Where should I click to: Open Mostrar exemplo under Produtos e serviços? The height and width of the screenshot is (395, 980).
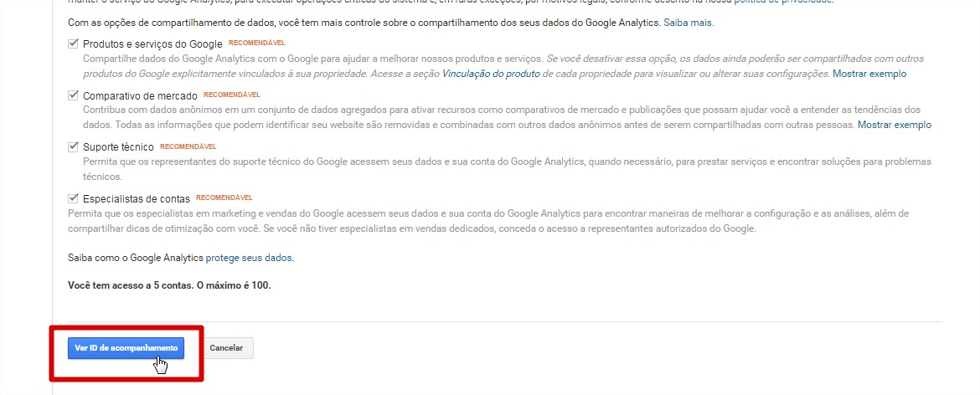click(869, 74)
